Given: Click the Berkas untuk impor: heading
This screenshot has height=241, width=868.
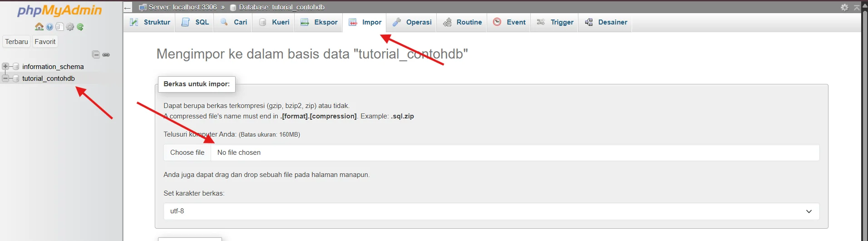Looking at the screenshot, I should [197, 84].
